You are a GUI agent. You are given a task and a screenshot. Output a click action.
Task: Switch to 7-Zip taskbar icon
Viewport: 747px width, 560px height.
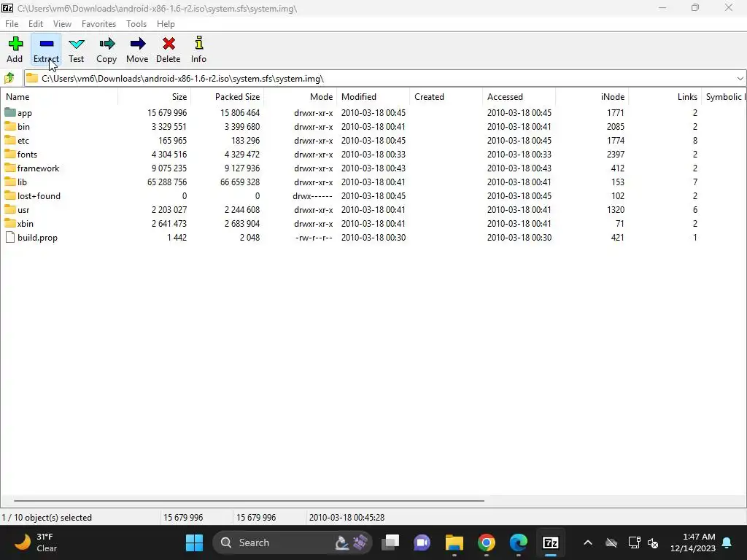point(550,542)
